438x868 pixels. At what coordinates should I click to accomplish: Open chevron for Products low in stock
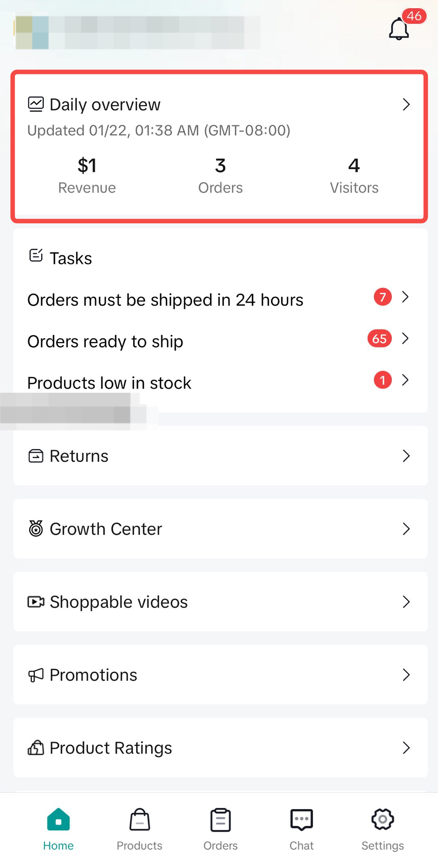[405, 380]
